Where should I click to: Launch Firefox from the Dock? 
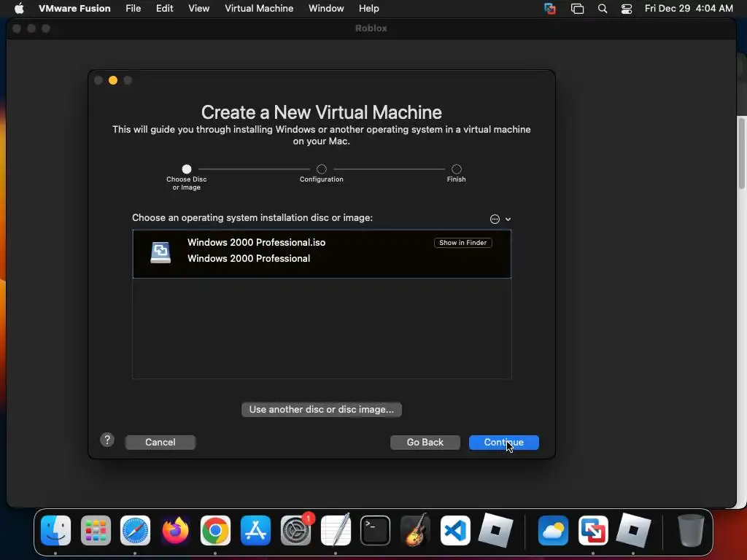click(175, 531)
